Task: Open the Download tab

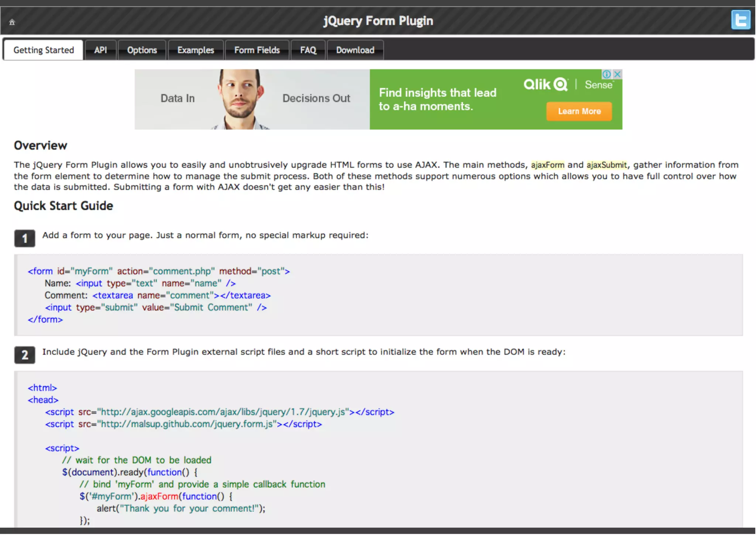Action: coord(355,50)
